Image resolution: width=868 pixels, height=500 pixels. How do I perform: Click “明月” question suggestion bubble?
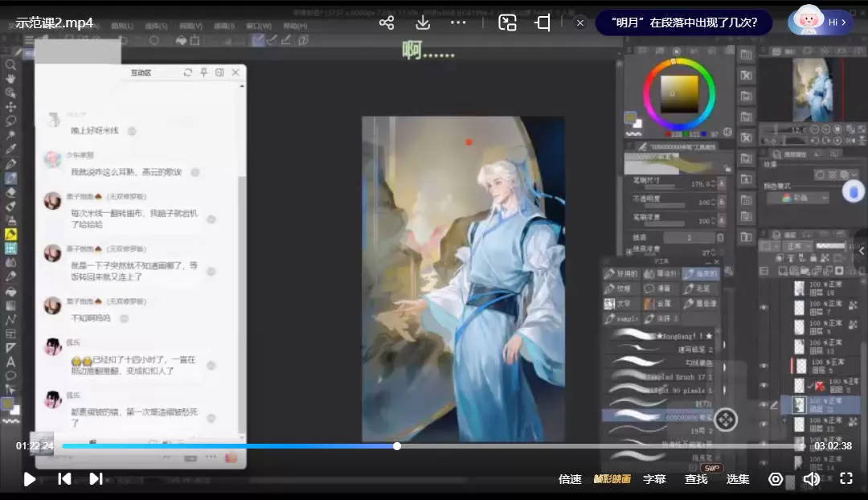(x=683, y=23)
